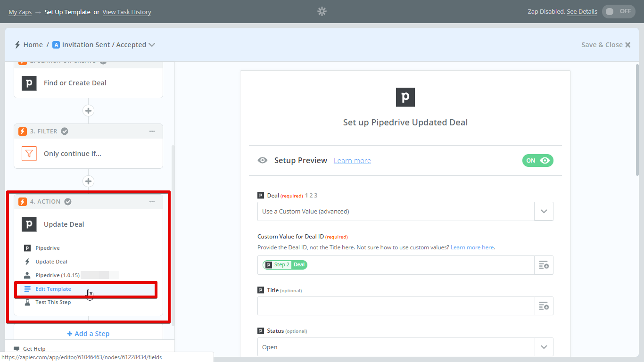Click Save & Close button

click(x=606, y=45)
